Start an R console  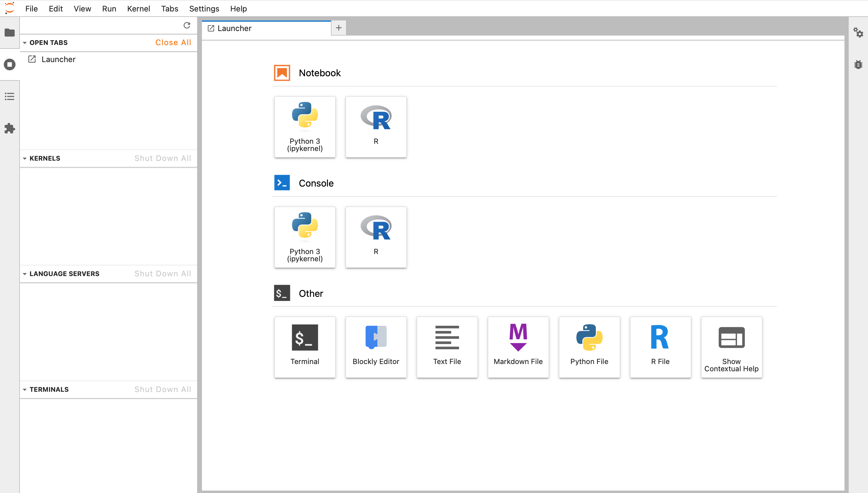376,237
